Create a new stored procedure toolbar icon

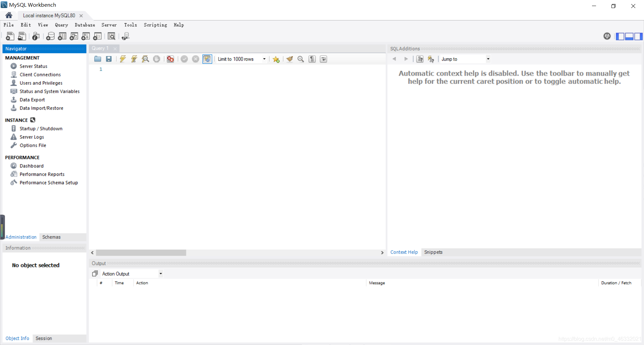(86, 36)
